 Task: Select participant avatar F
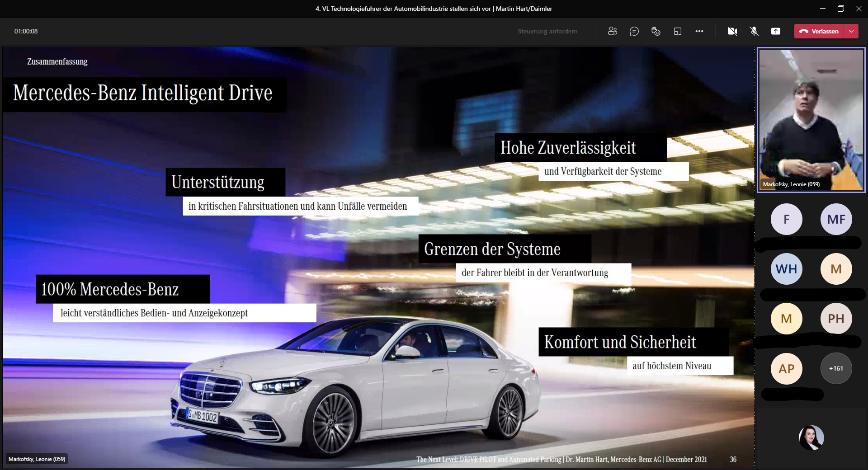pyautogui.click(x=787, y=219)
